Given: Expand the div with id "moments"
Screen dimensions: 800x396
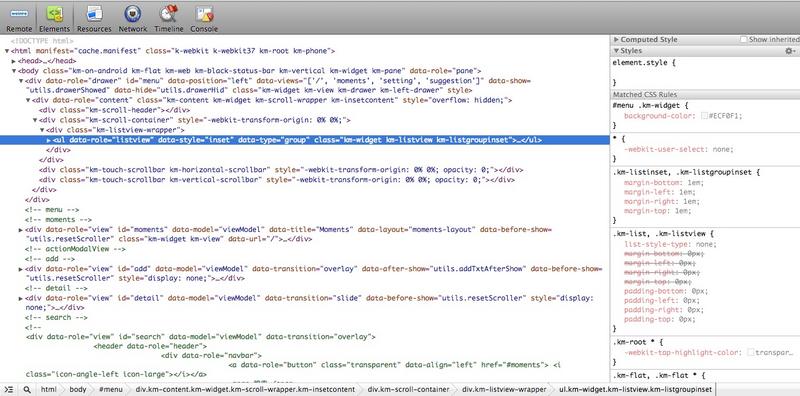Looking at the screenshot, I should [x=21, y=230].
